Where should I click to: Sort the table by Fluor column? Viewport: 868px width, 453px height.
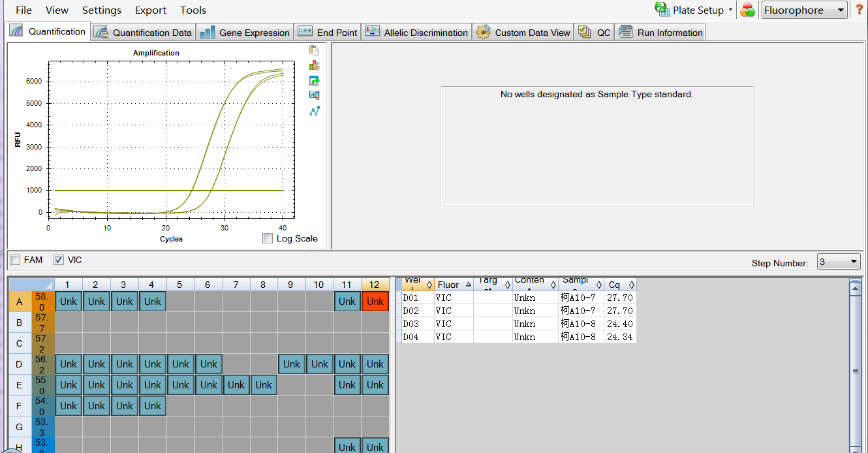click(454, 285)
